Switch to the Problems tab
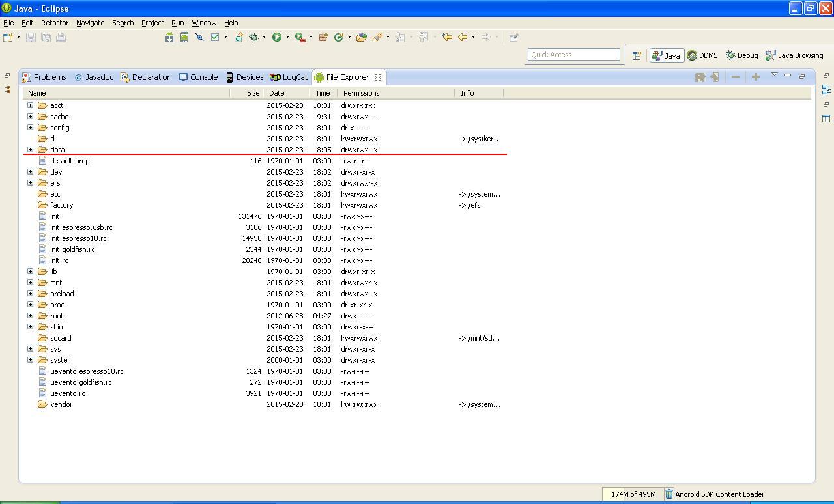 [x=44, y=77]
